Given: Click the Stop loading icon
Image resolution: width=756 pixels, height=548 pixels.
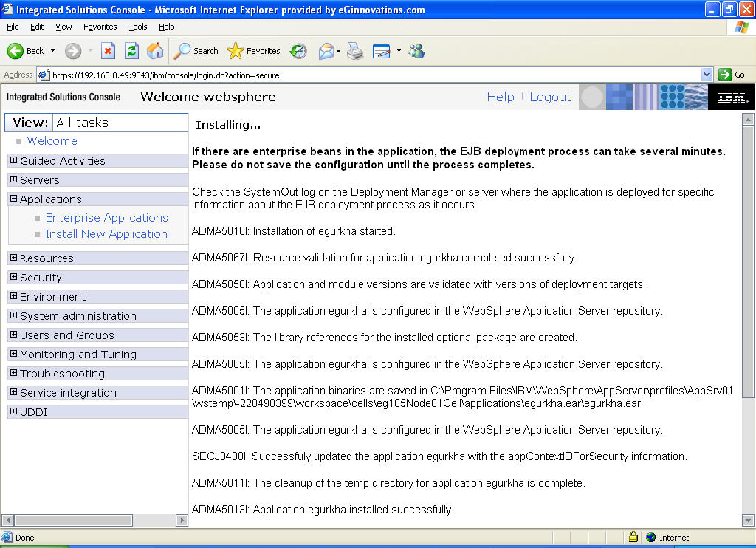Looking at the screenshot, I should [108, 51].
